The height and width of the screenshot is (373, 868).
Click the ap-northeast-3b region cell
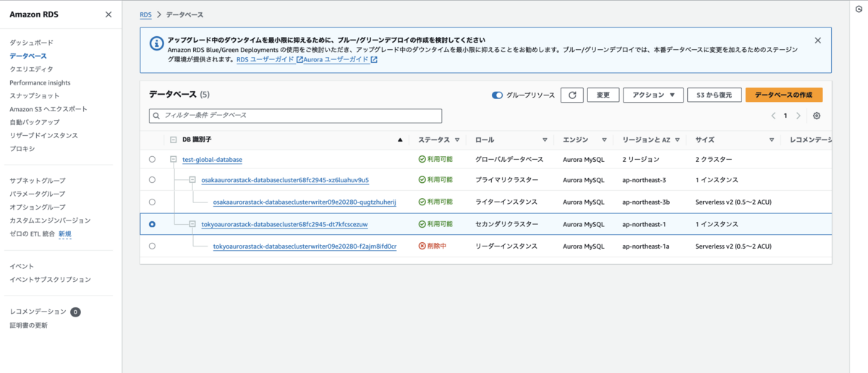[x=646, y=202]
